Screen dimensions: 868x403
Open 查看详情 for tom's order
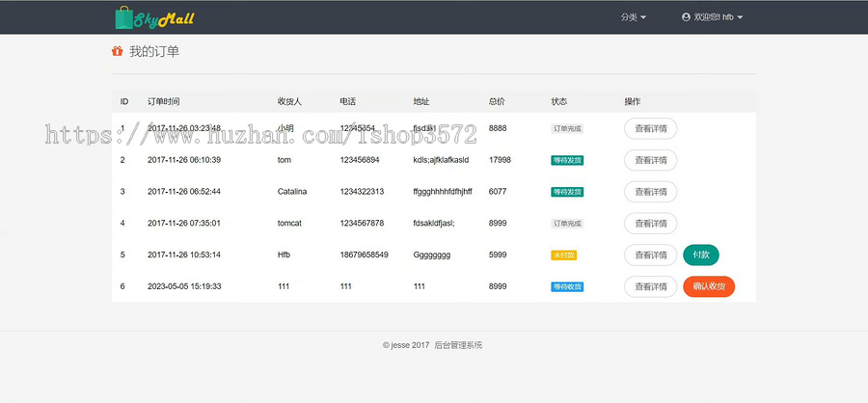click(x=650, y=160)
